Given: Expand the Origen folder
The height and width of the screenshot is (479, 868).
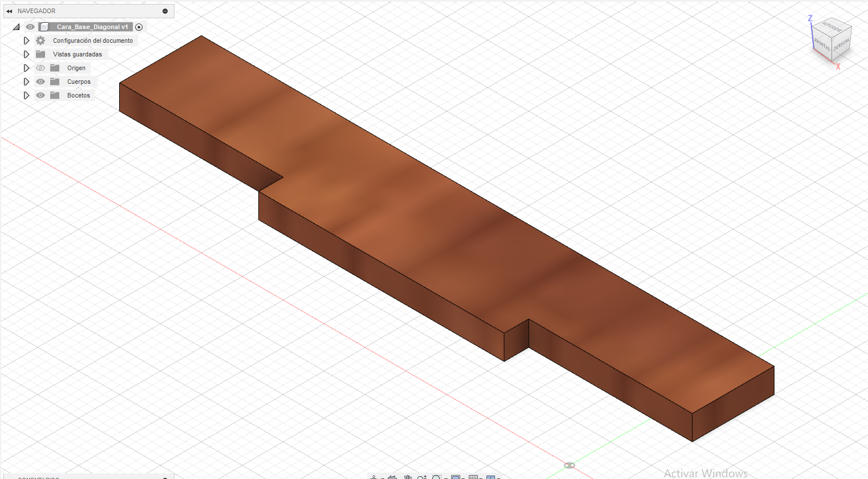Looking at the screenshot, I should click(x=26, y=68).
